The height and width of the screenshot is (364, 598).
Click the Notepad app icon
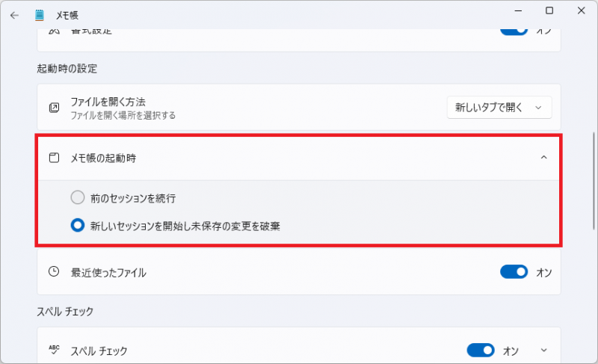pos(40,14)
